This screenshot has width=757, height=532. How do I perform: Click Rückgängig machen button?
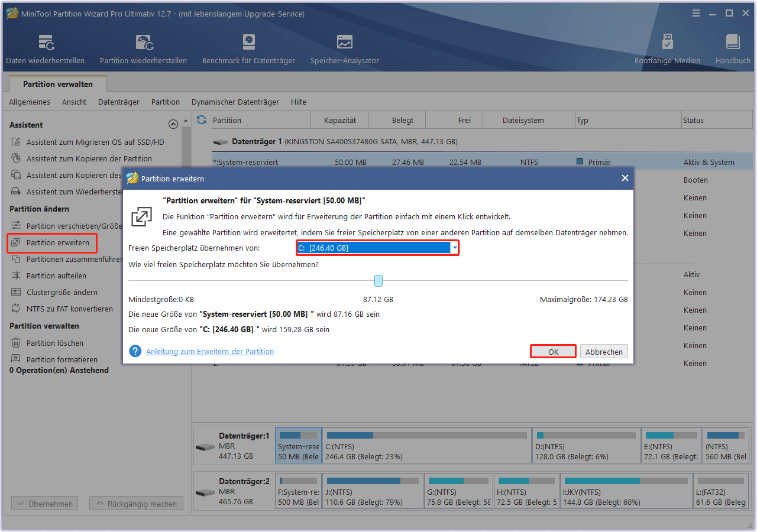[x=136, y=504]
